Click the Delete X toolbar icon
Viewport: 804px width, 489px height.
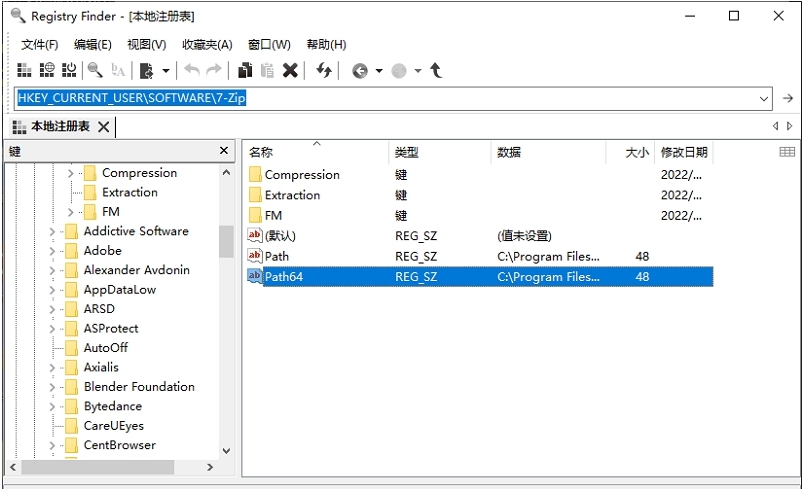click(x=290, y=70)
